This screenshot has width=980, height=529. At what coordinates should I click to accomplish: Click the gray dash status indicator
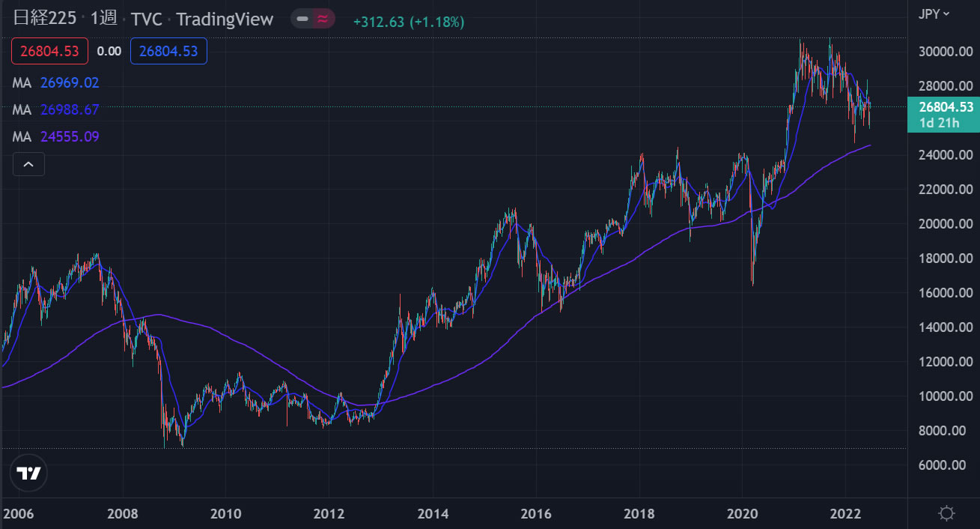[302, 19]
